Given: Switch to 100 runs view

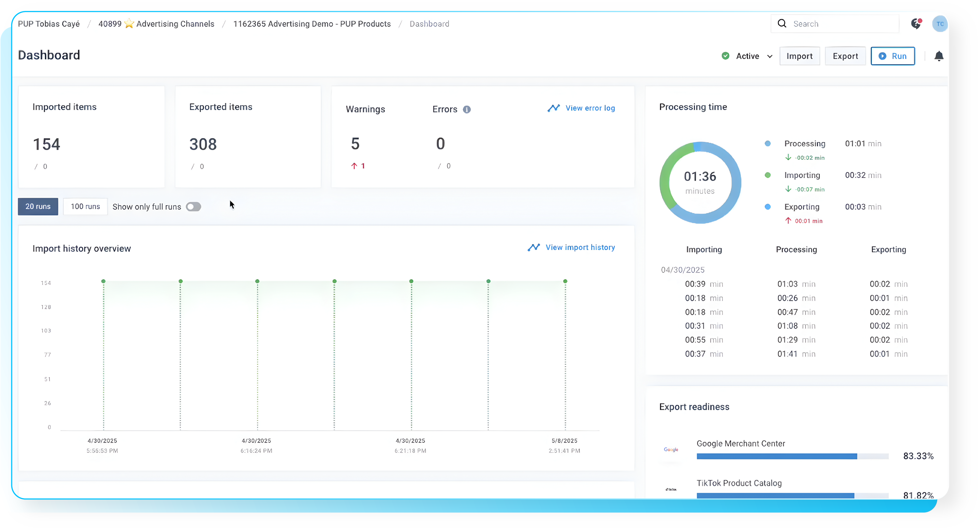Looking at the screenshot, I should pos(85,207).
